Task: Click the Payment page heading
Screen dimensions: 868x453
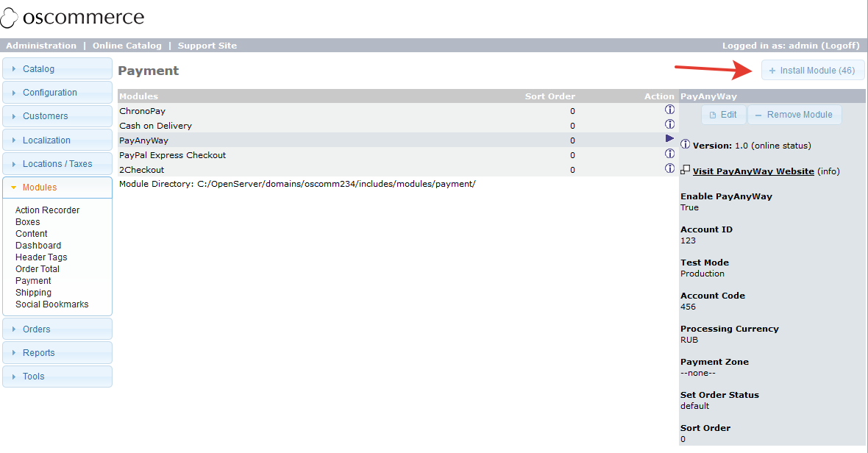Action: [149, 71]
